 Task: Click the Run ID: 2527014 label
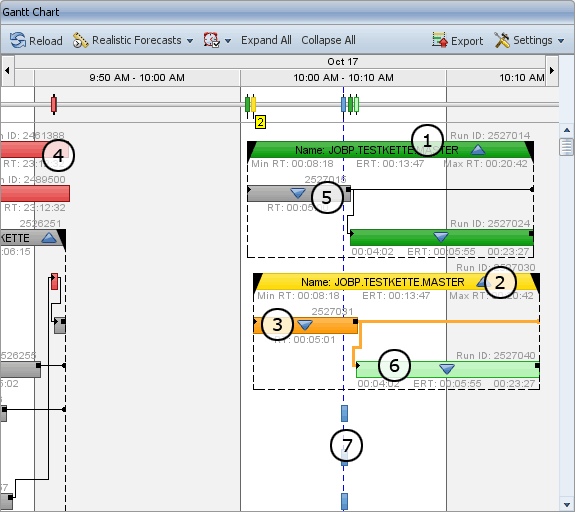coord(490,136)
